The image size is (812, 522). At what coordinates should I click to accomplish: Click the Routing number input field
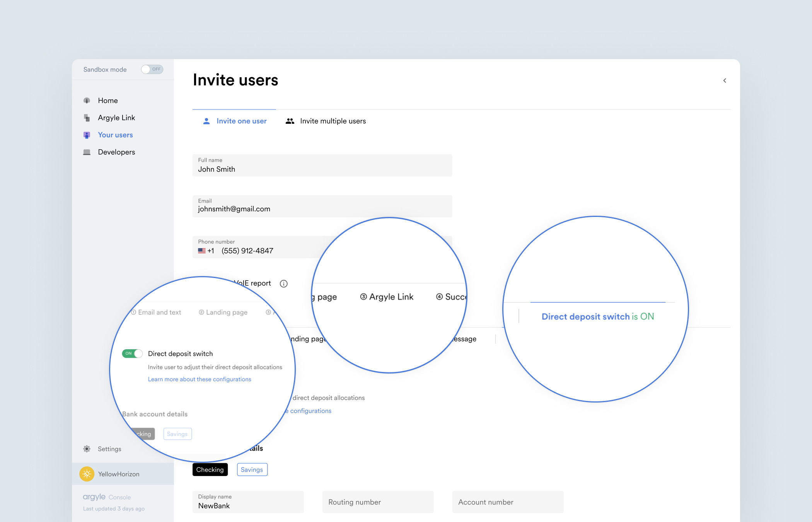tap(378, 502)
